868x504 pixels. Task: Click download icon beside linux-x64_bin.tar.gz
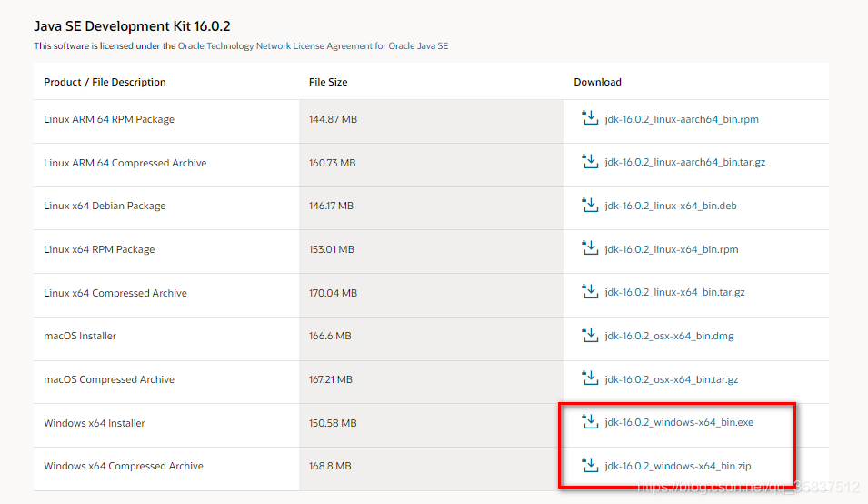pos(590,291)
